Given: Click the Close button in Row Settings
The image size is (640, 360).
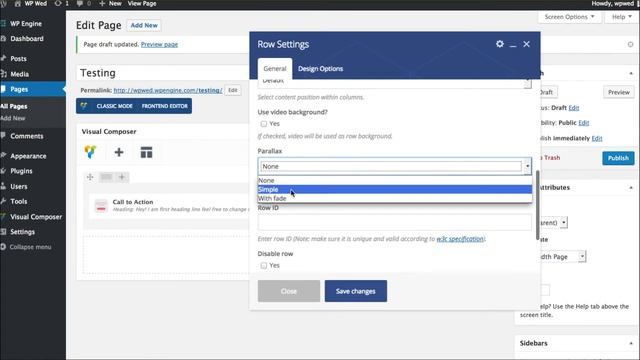Looking at the screenshot, I should (x=289, y=291).
